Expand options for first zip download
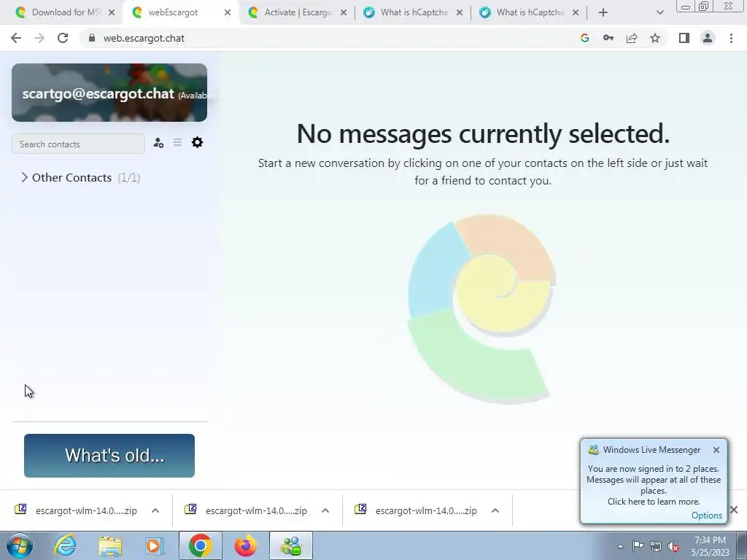Image resolution: width=747 pixels, height=560 pixels. tap(155, 510)
